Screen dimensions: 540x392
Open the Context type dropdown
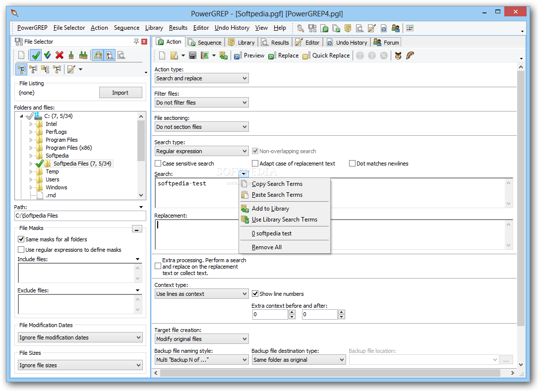click(x=201, y=294)
